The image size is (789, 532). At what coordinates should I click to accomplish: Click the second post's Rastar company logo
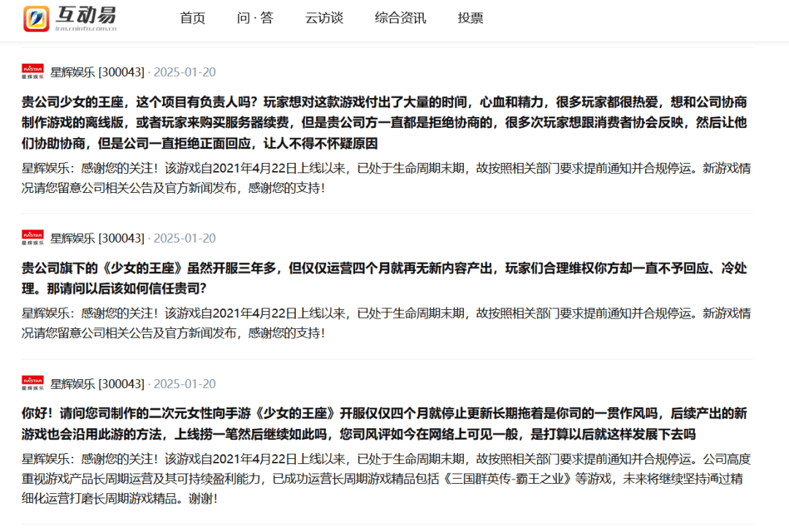point(33,237)
